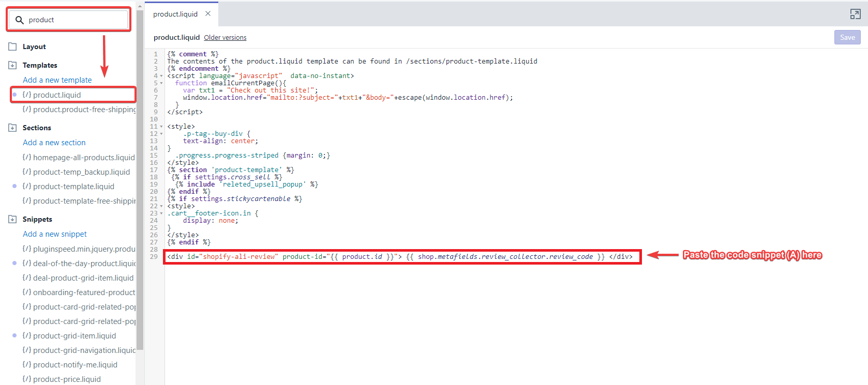Place cursor in shopify-ali-review div line
This screenshot has height=385, width=868.
pyautogui.click(x=400, y=257)
